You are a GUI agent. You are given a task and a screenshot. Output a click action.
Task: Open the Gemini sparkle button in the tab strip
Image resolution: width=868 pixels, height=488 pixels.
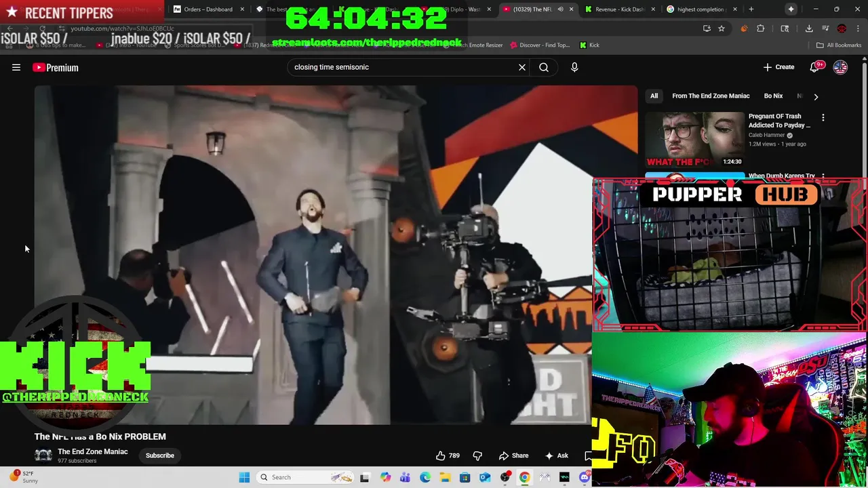[x=791, y=9]
